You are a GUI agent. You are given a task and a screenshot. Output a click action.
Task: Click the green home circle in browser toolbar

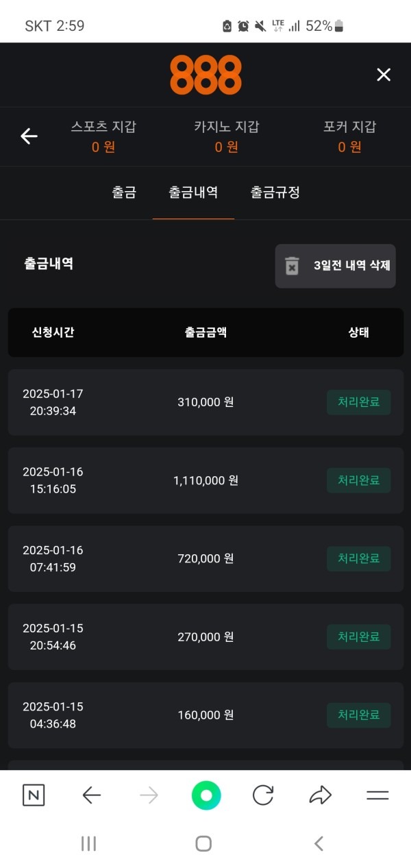[206, 794]
